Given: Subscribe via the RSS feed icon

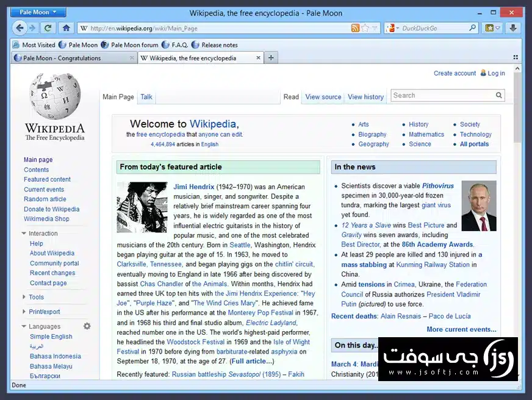Looking at the screenshot, I should tap(355, 28).
